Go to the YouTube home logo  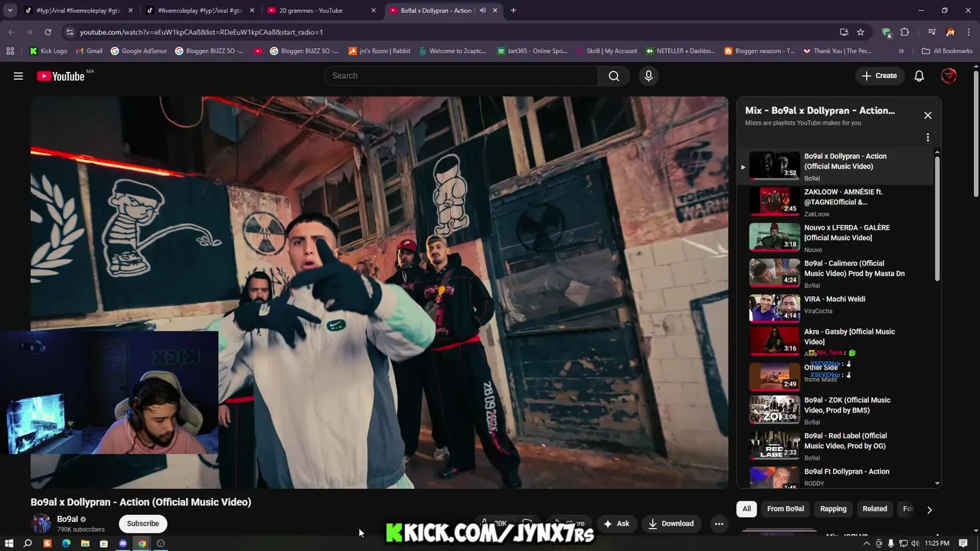[x=60, y=76]
